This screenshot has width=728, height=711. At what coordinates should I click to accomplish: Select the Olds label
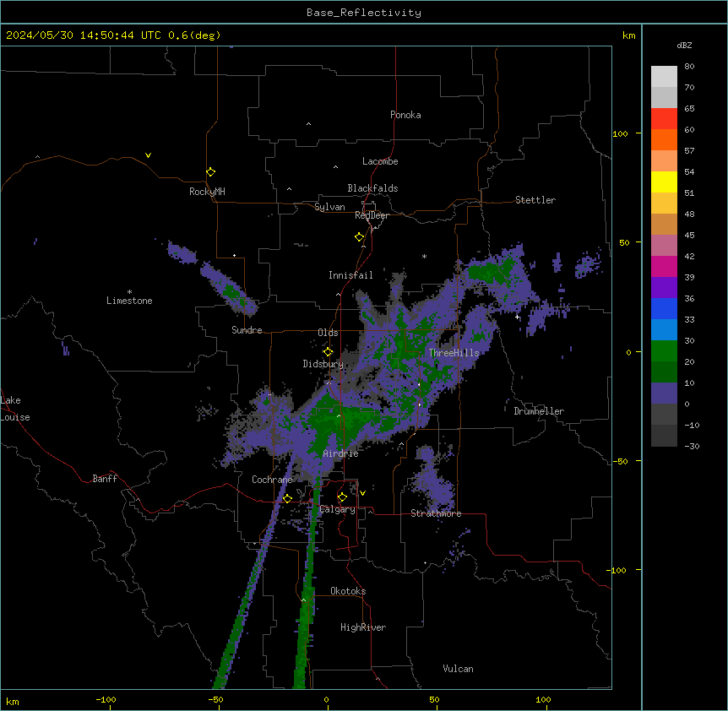[x=328, y=333]
